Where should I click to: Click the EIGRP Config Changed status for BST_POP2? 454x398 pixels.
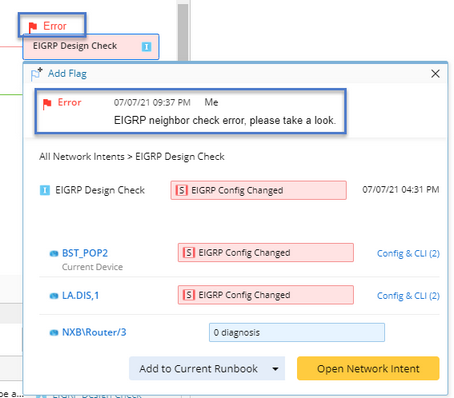266,253
